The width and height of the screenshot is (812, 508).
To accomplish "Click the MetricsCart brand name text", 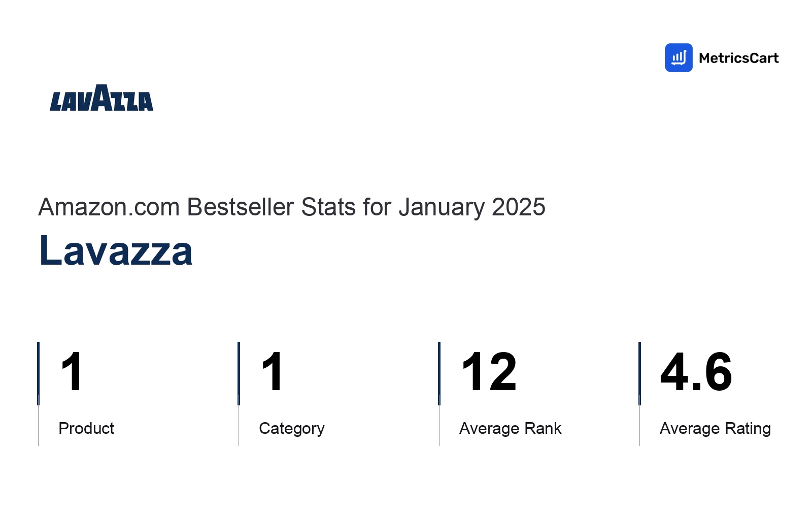I will (x=738, y=58).
